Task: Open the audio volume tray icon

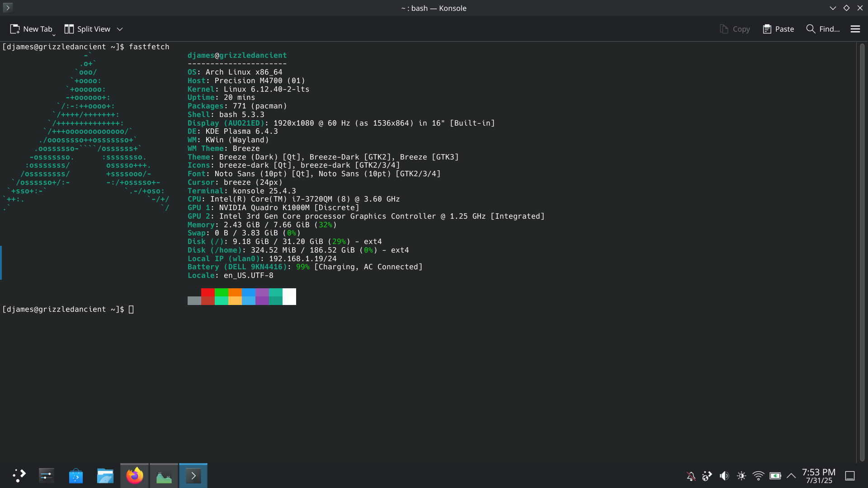Action: 724,476
